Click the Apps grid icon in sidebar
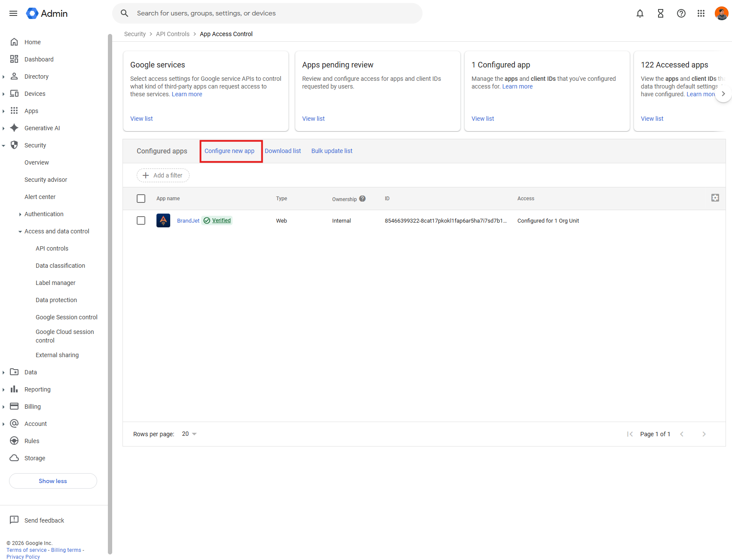Screen dimensions: 732x560 pyautogui.click(x=14, y=111)
